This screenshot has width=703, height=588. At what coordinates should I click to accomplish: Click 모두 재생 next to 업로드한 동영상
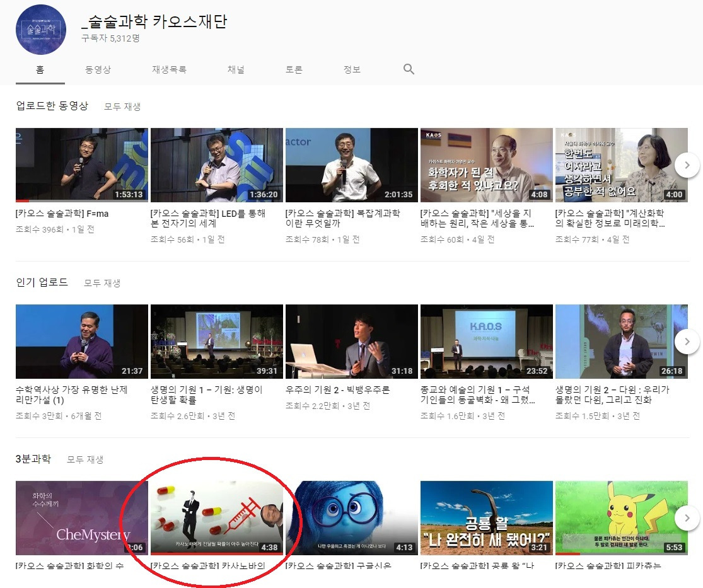(x=122, y=107)
